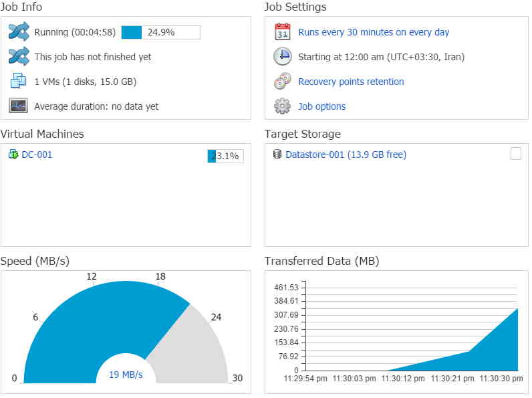Click the Job options gear icon
This screenshot has height=398, width=532.
click(x=282, y=106)
